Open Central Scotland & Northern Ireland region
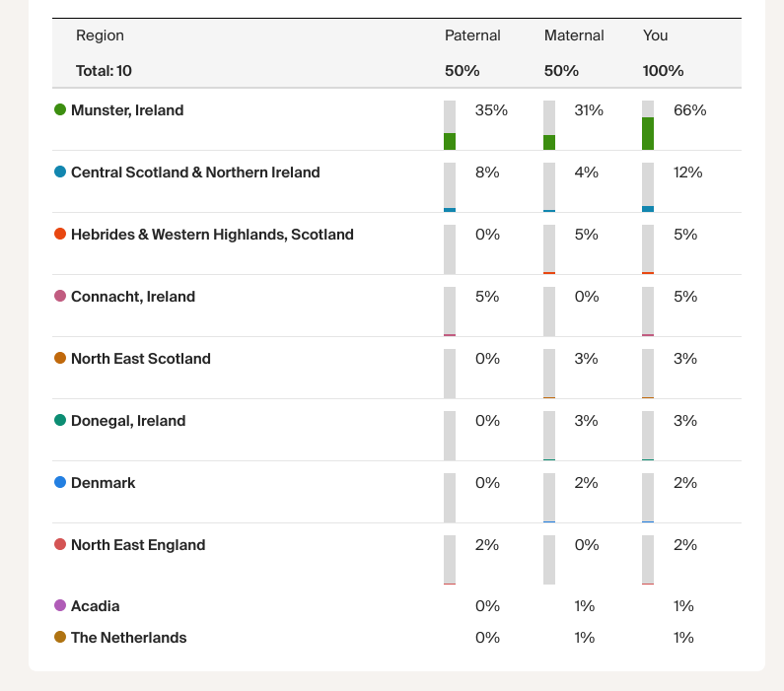The width and height of the screenshot is (784, 691). pyautogui.click(x=195, y=173)
